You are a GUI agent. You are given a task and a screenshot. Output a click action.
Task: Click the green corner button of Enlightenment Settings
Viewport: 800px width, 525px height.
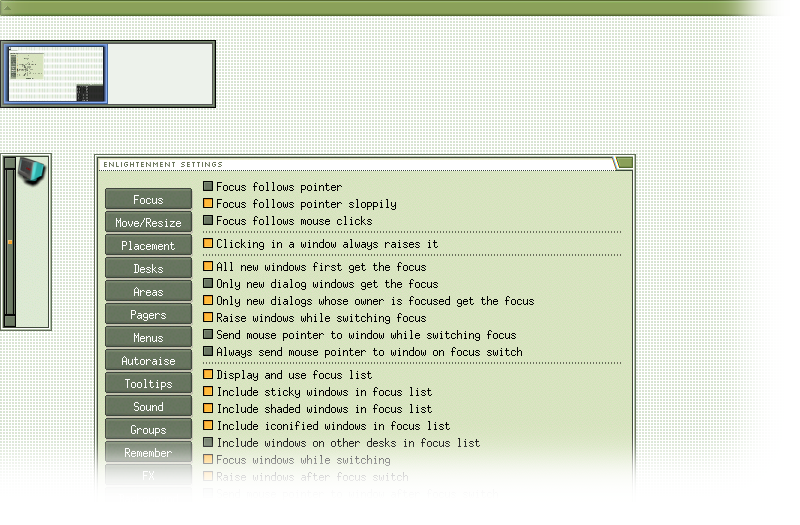(624, 163)
